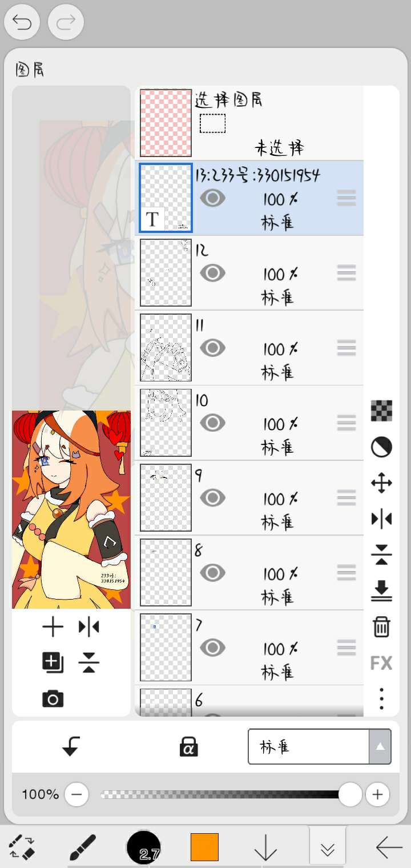Open the FX filter effects
The height and width of the screenshot is (868, 411).
pos(381,663)
